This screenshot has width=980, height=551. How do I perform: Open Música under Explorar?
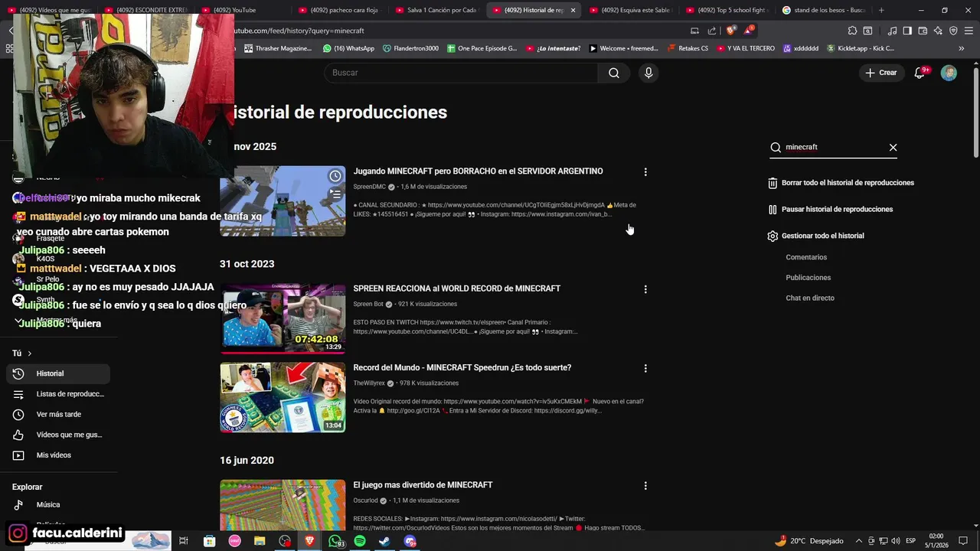pos(57,505)
